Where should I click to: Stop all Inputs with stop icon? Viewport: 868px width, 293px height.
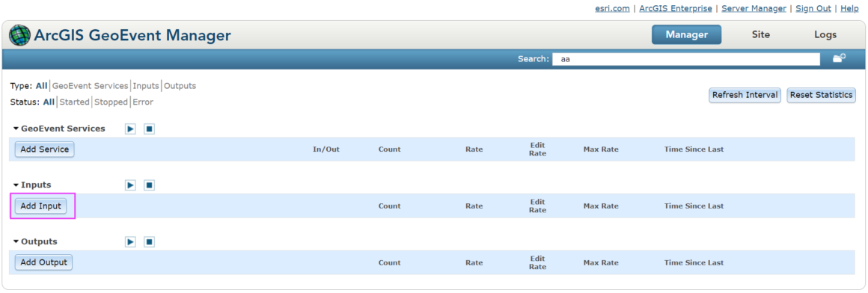click(x=149, y=185)
